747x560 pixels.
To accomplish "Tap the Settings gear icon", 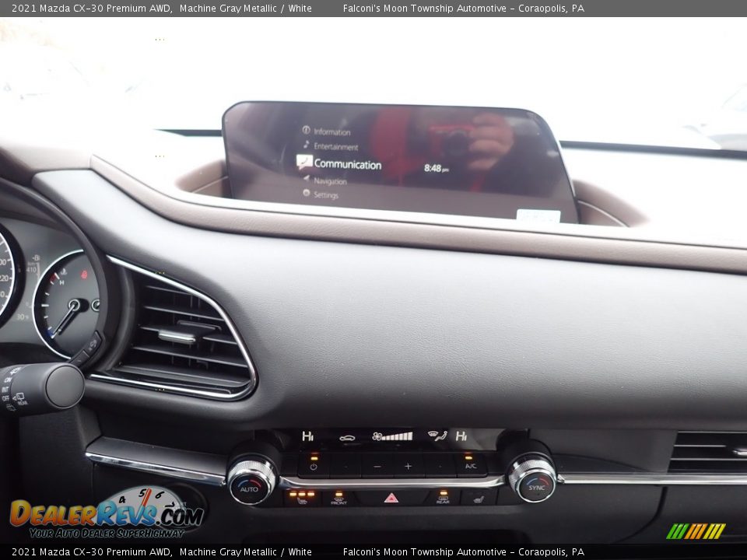I will click(307, 193).
